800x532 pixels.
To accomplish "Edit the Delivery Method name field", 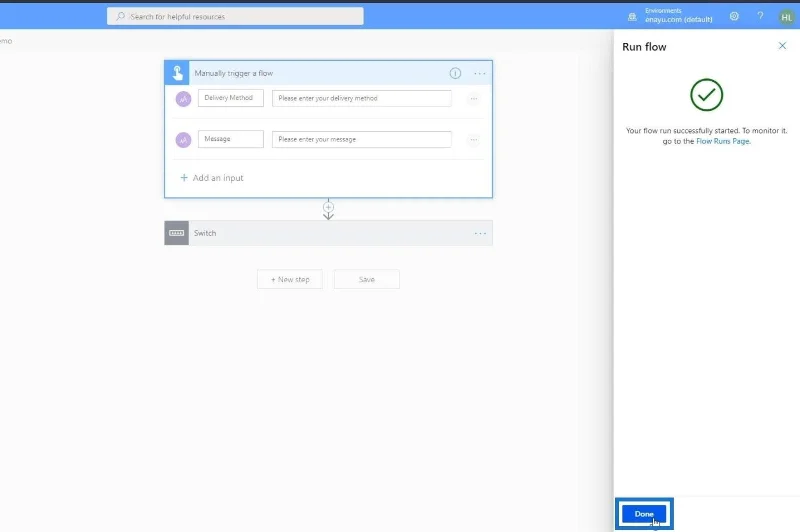I will [x=231, y=98].
